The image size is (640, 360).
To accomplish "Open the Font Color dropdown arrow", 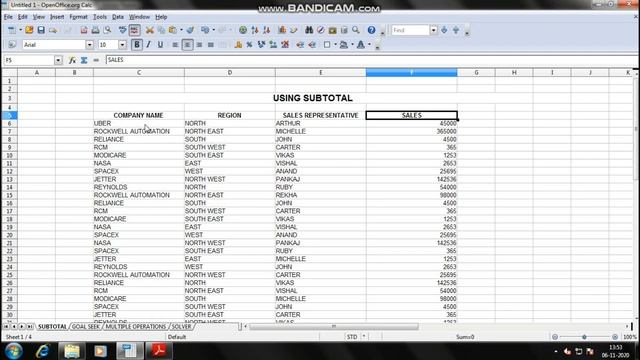I will tap(369, 44).
